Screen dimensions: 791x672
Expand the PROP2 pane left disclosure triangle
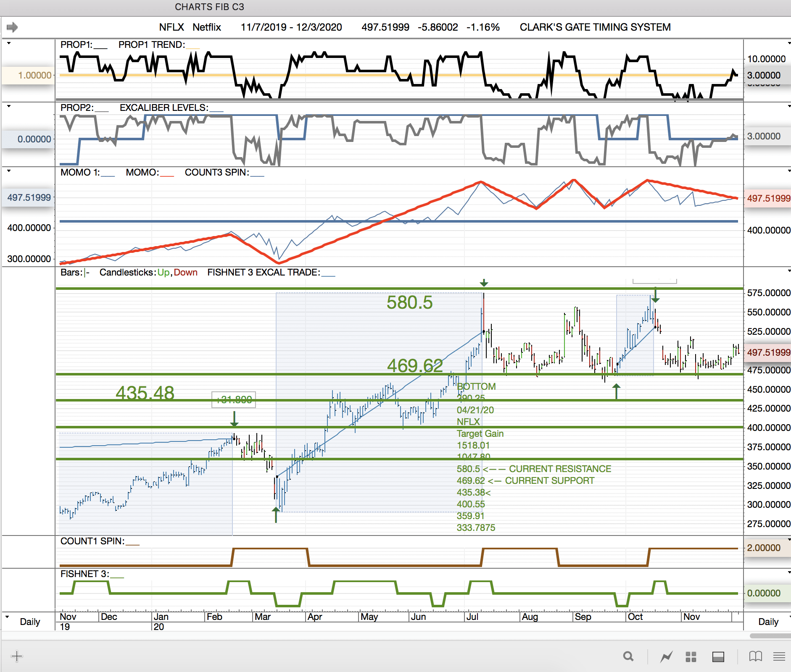[9, 106]
